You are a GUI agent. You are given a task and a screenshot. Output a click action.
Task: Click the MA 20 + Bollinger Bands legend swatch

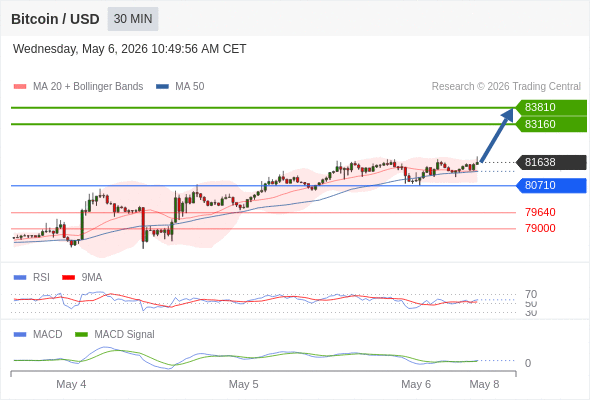[x=20, y=87]
